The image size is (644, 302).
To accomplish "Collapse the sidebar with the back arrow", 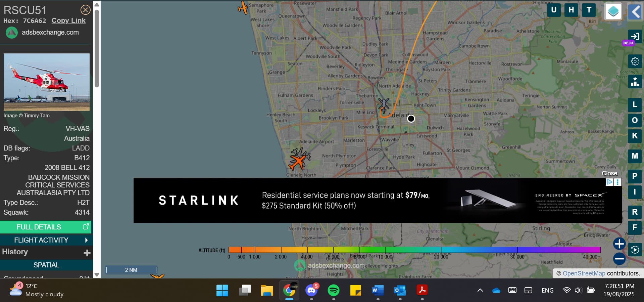I will pyautogui.click(x=635, y=12).
